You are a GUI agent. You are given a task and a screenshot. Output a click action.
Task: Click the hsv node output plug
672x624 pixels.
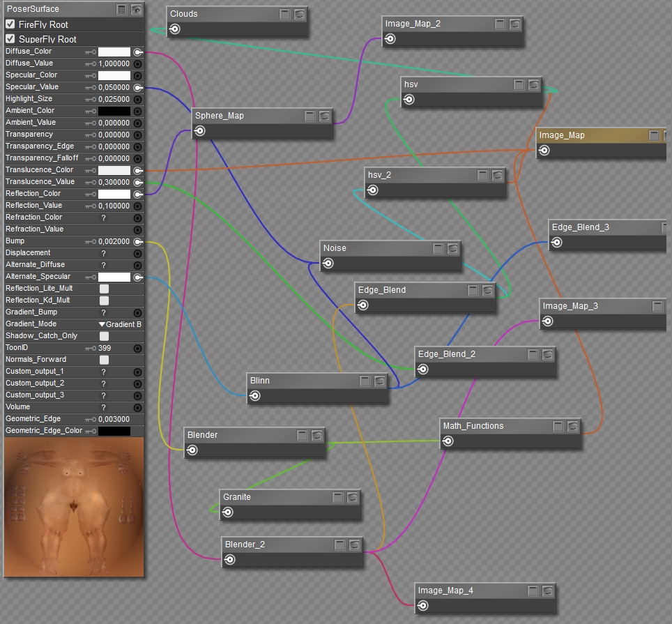(409, 100)
